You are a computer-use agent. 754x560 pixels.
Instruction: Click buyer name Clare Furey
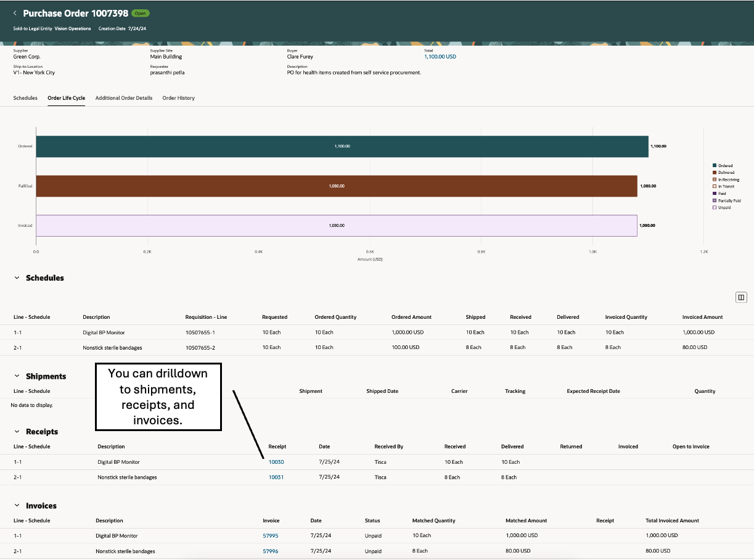click(x=301, y=56)
